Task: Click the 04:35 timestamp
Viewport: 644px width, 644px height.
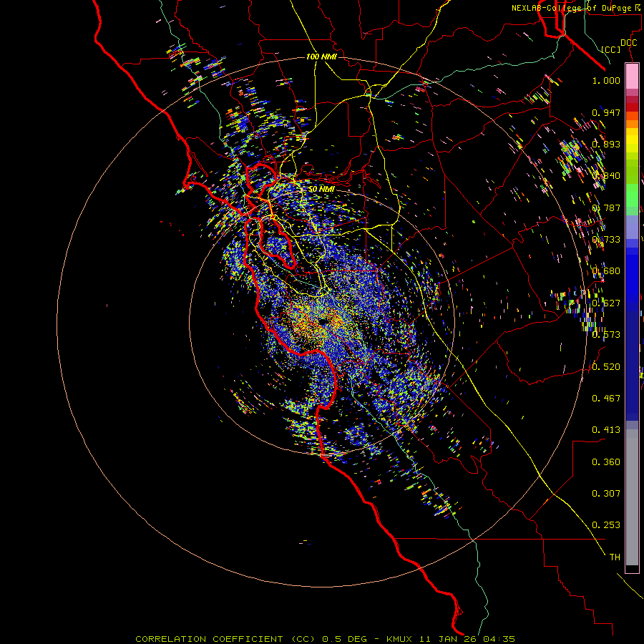Action: tap(499, 639)
